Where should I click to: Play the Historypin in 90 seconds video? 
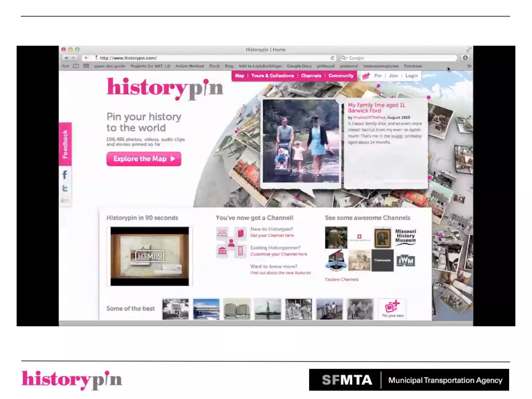pos(150,256)
